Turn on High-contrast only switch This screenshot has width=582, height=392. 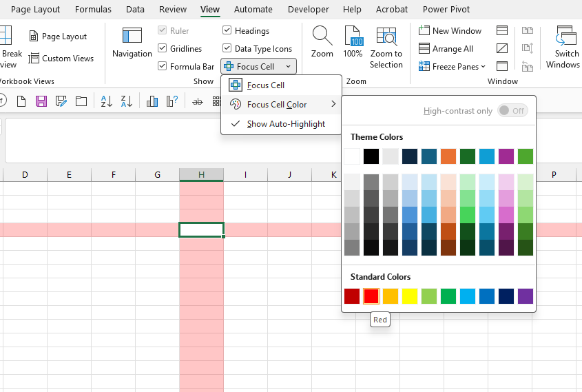pos(512,111)
